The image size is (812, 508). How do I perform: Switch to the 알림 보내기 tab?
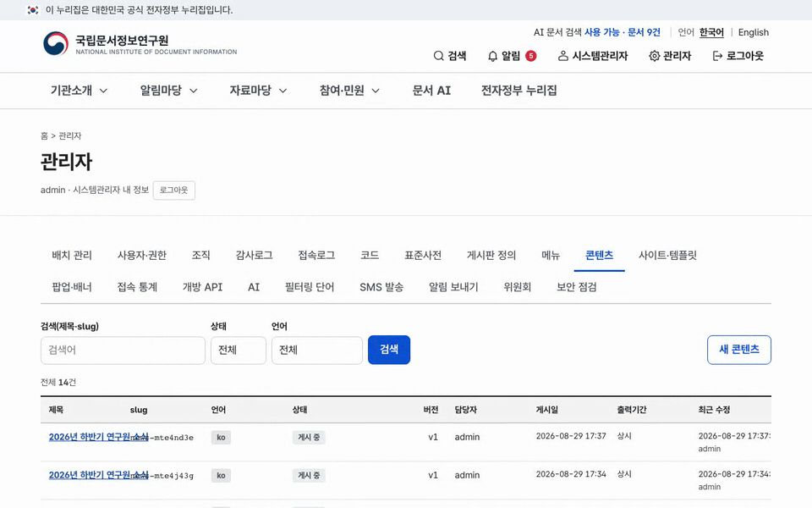point(453,287)
